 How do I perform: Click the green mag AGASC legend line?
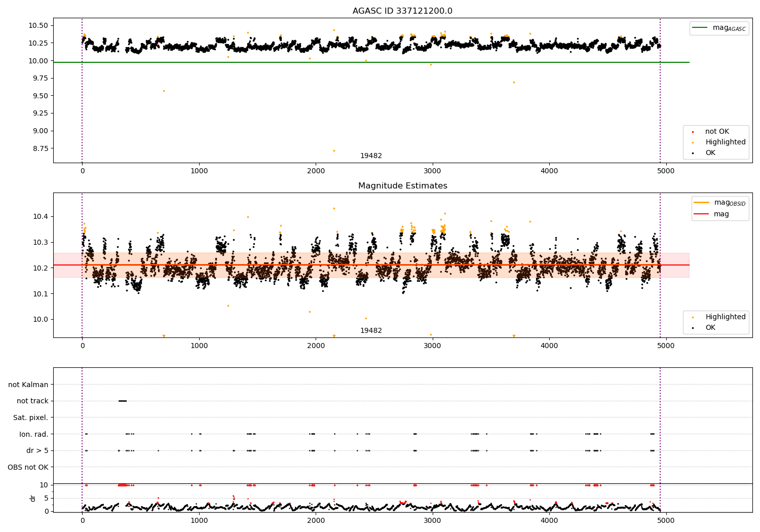point(700,28)
